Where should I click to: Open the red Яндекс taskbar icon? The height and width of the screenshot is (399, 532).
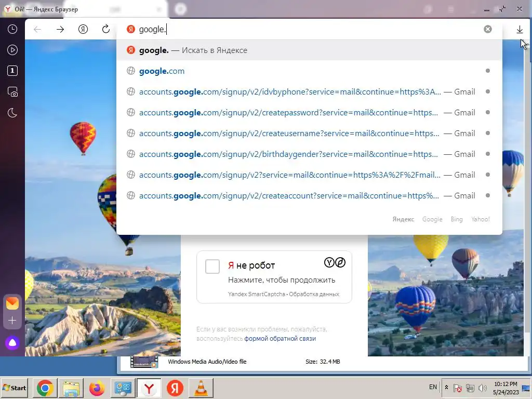point(175,388)
